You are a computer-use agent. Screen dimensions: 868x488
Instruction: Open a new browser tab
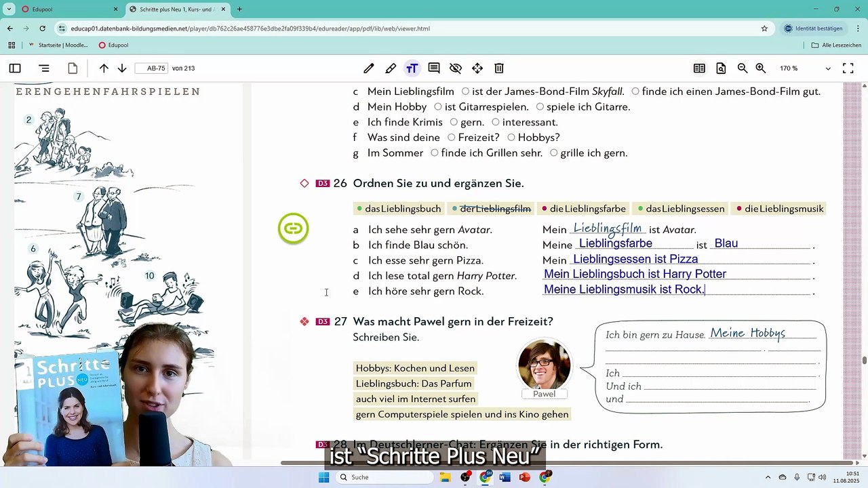click(x=239, y=9)
